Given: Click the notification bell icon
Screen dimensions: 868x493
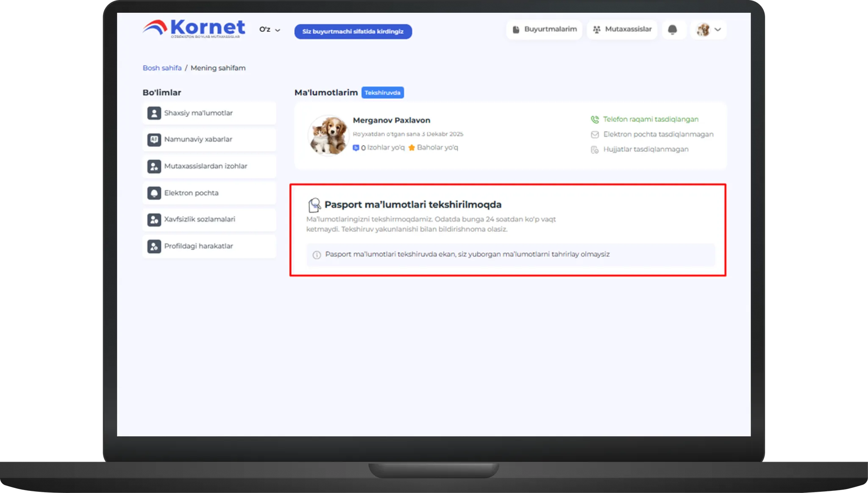Looking at the screenshot, I should (672, 30).
